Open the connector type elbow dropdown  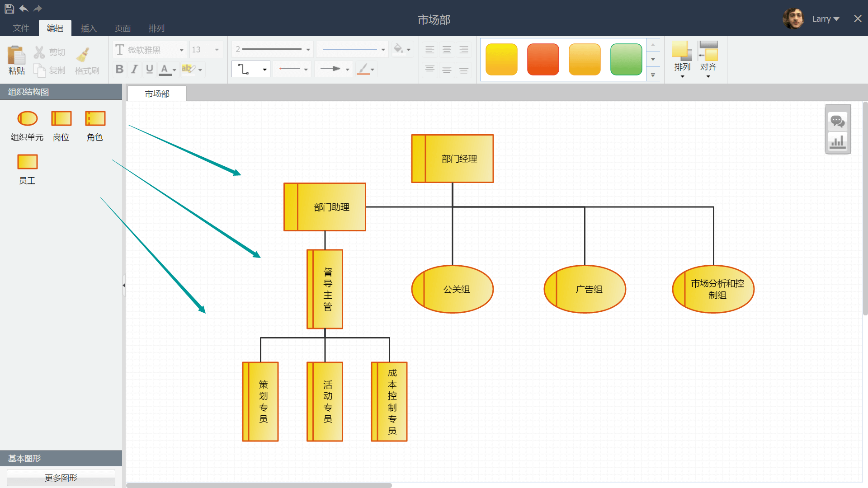click(x=250, y=69)
